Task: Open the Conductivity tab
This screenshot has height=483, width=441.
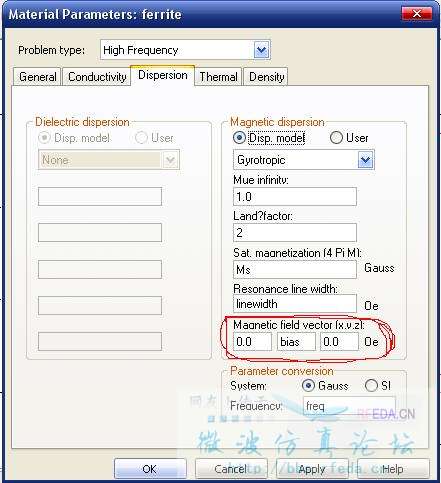Action: [97, 77]
